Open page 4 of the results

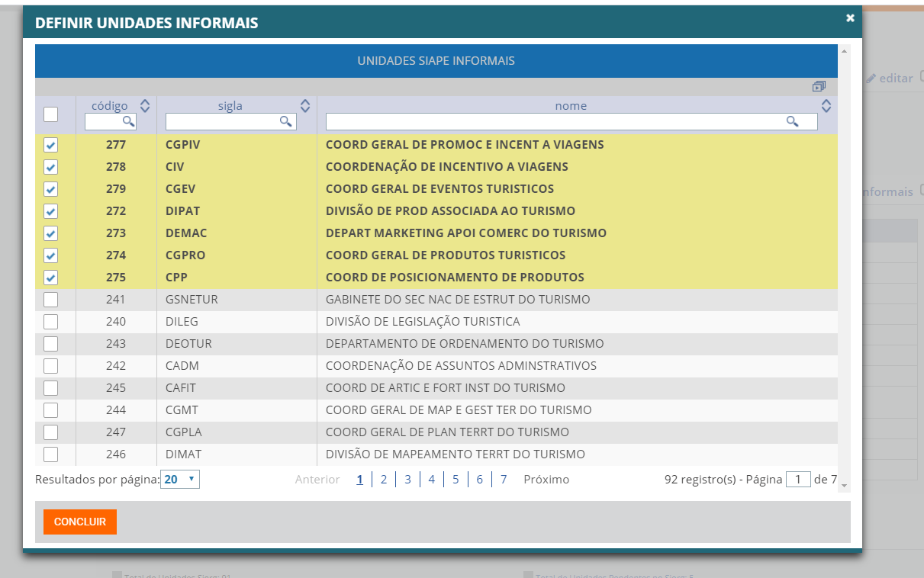[431, 479]
